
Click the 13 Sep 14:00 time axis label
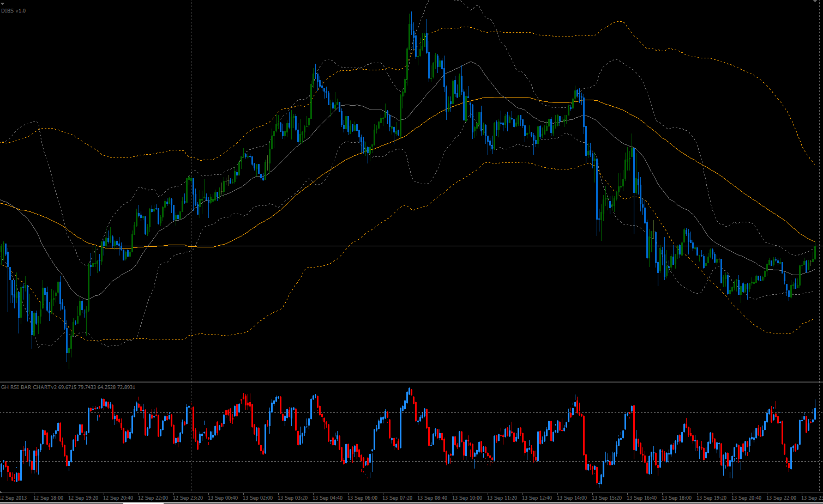click(x=572, y=498)
